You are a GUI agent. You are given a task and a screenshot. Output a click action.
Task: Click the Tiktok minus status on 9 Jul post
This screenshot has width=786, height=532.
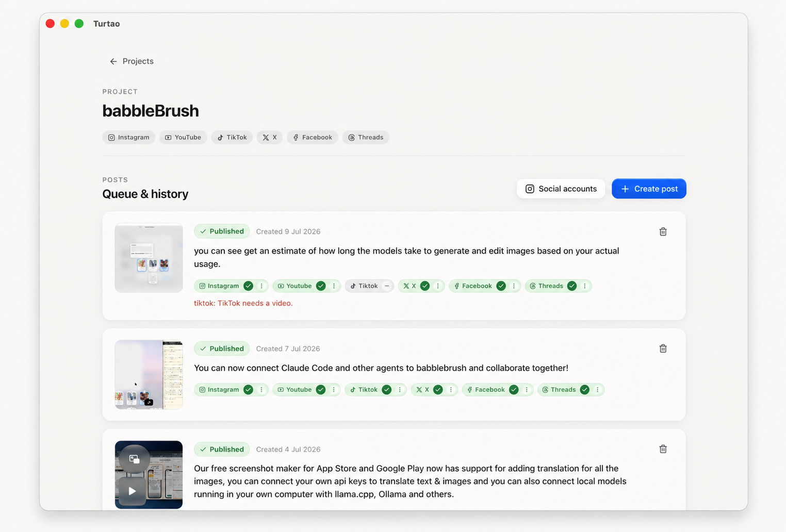[x=387, y=286]
